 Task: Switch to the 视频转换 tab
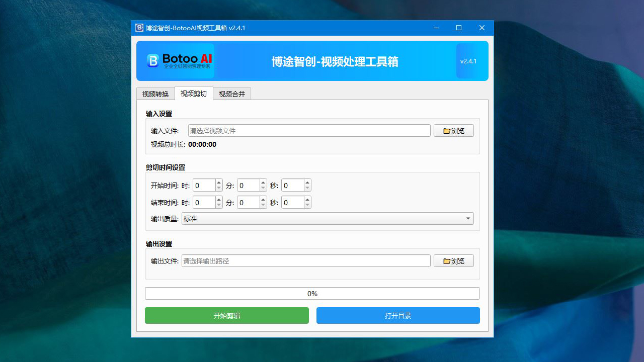point(155,94)
